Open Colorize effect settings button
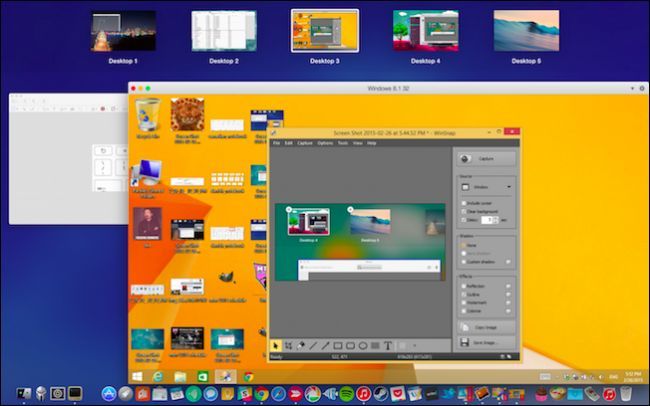The width and height of the screenshot is (650, 406). [x=508, y=311]
